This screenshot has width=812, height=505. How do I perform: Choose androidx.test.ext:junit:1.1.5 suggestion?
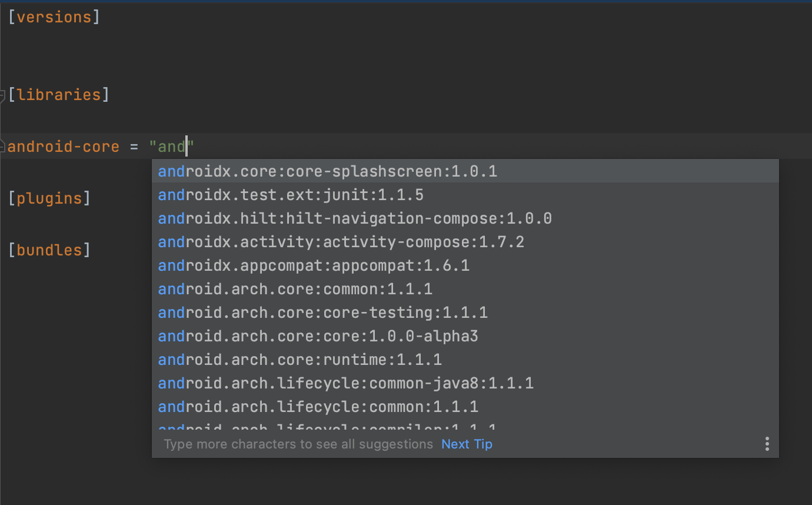[465, 195]
